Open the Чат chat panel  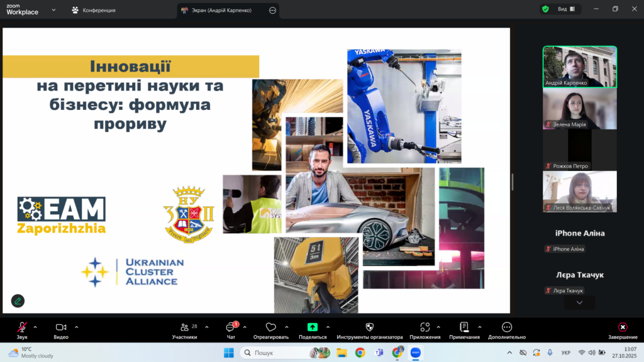[231, 327]
